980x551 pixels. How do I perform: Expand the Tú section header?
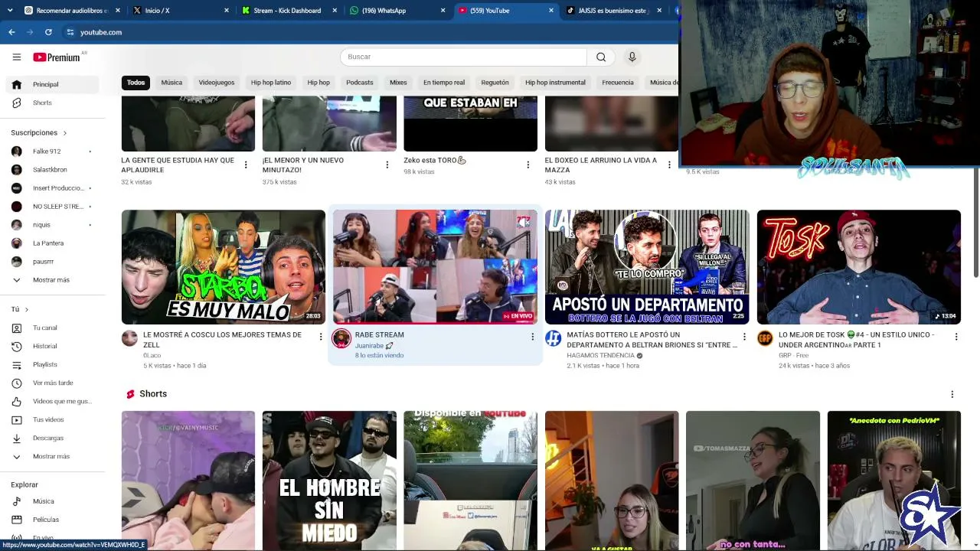tap(20, 309)
